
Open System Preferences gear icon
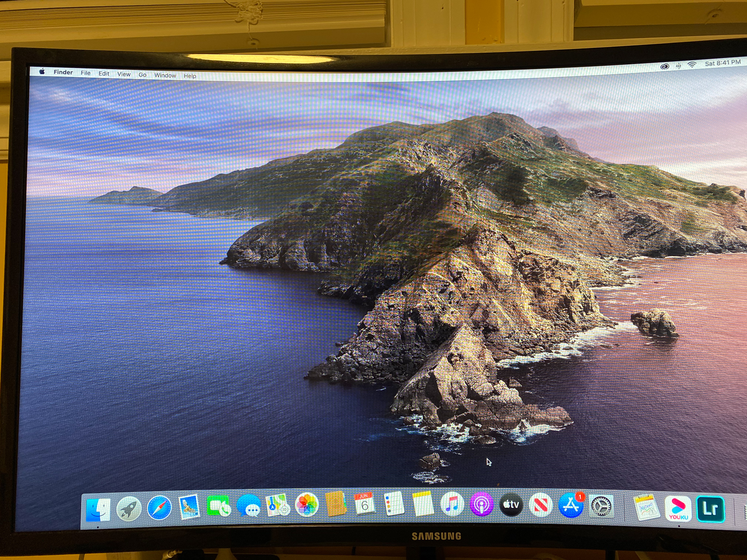coord(601,506)
